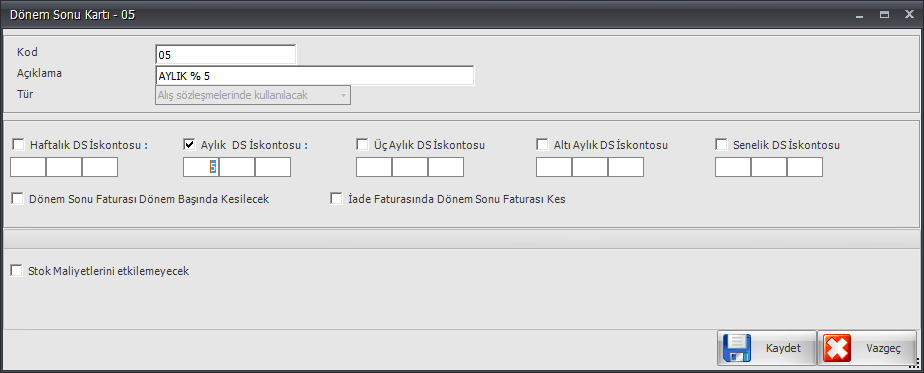Tick Altı Aylık DS İskontosu checkbox

(542, 144)
